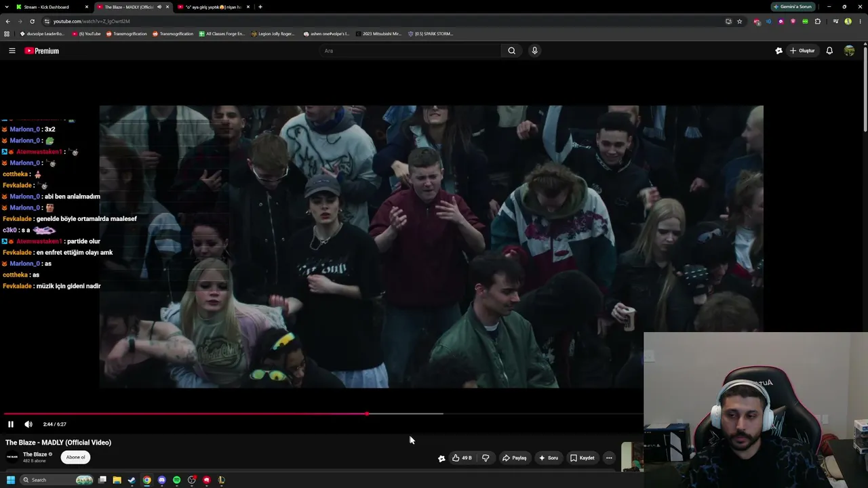Open Google Chrome from the taskbar
The image size is (868, 488).
point(146,480)
